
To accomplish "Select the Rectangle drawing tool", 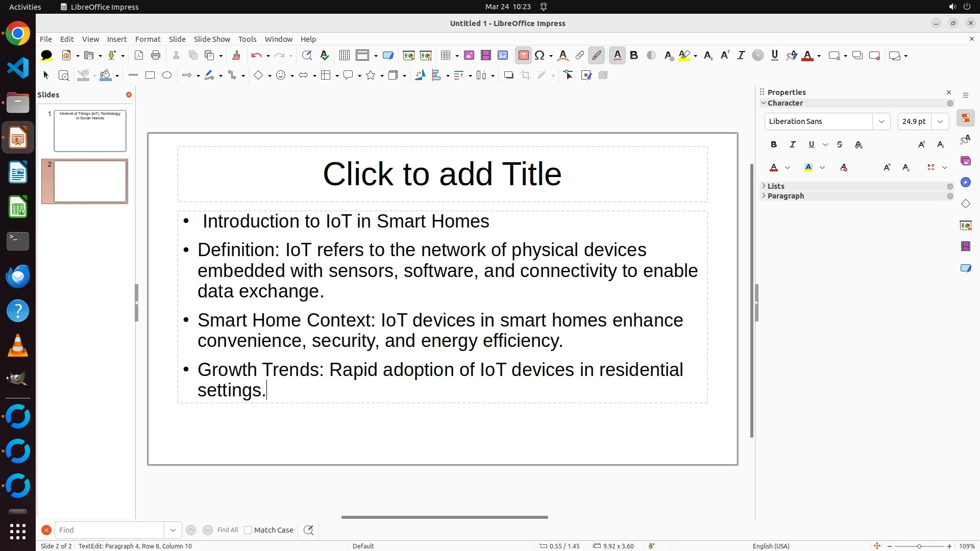I will point(150,76).
